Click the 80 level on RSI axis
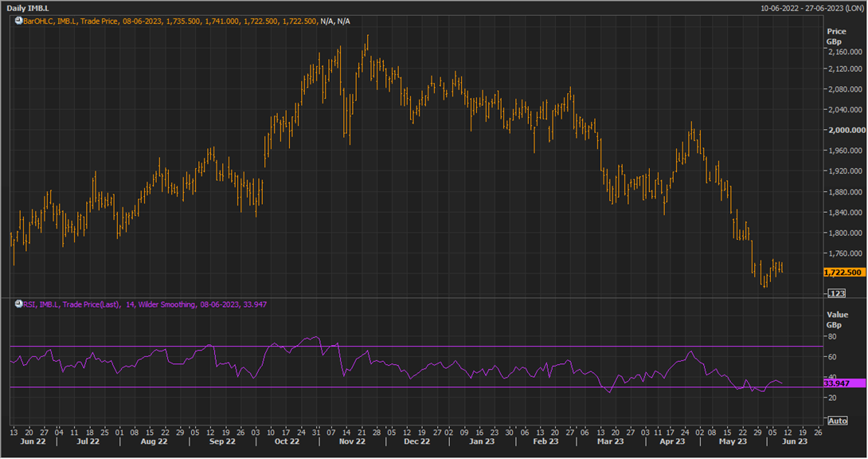Image resolution: width=868 pixels, height=459 pixels. (832, 336)
